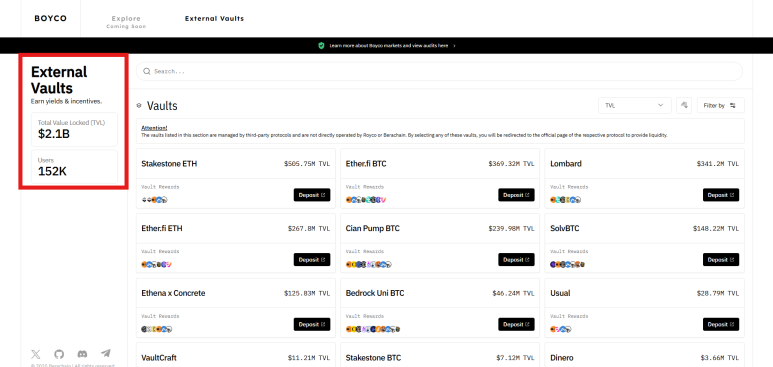Click the $2.1B Total Value Locked stat
This screenshot has height=367, width=773.
tap(74, 129)
